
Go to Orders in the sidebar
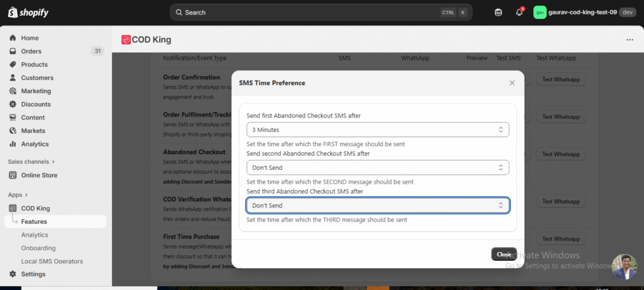[x=31, y=52]
